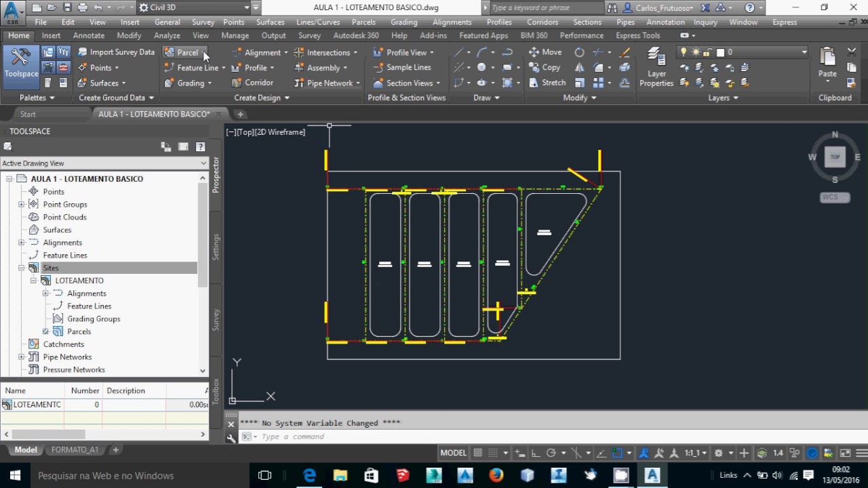The image size is (868, 488).
Task: Click the Plot printer icon in quick access
Action: click(83, 7)
